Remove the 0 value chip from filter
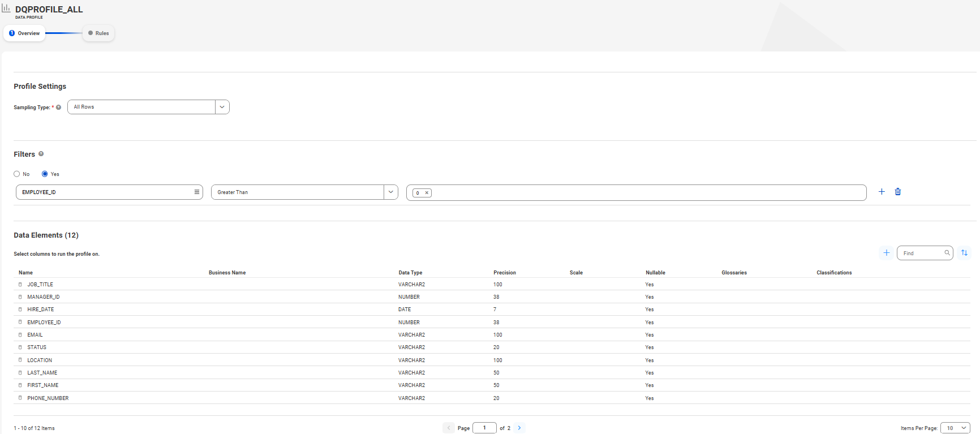Screen dimensions: 980x434 [x=427, y=193]
